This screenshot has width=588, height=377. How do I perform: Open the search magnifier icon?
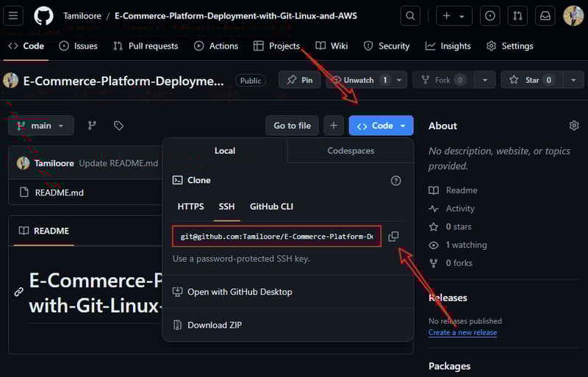[411, 15]
